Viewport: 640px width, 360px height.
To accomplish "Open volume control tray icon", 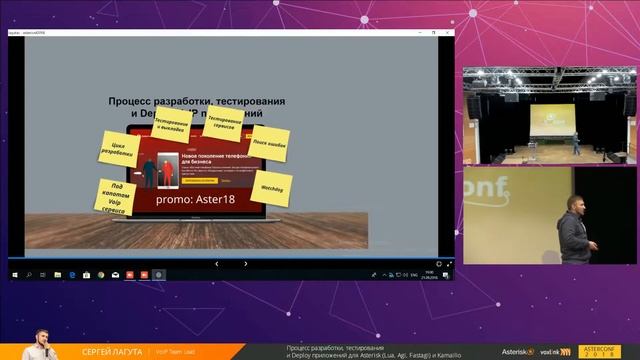I will [406, 275].
